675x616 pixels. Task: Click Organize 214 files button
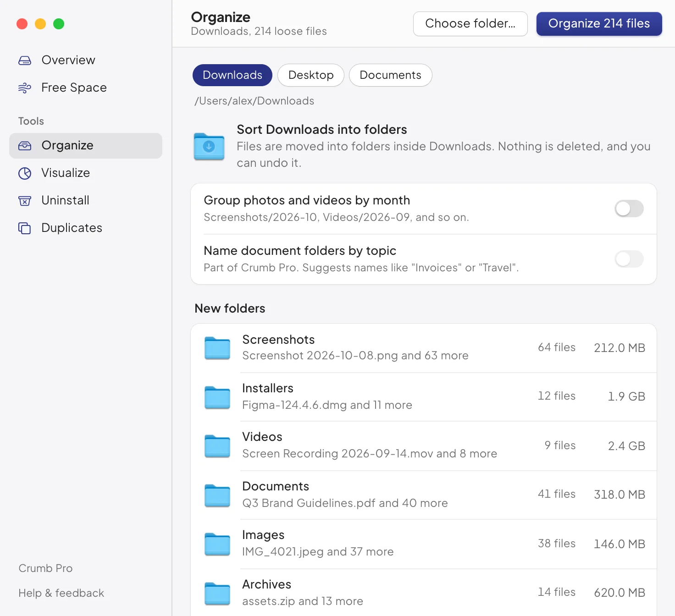tap(599, 24)
